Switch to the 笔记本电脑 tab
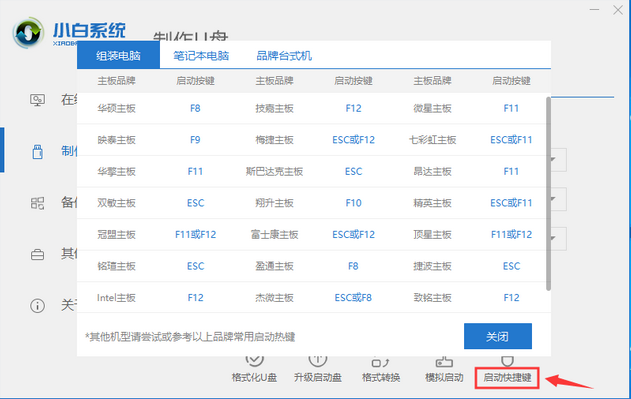 click(201, 56)
